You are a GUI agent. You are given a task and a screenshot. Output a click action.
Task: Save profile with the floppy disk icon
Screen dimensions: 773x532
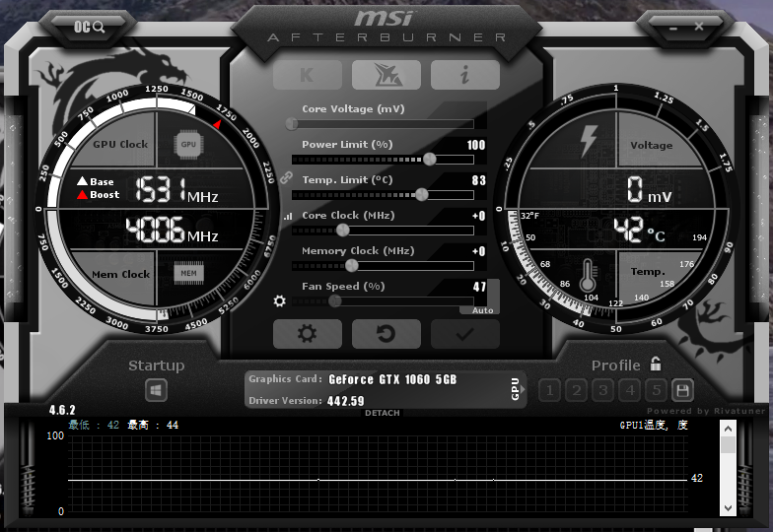682,391
